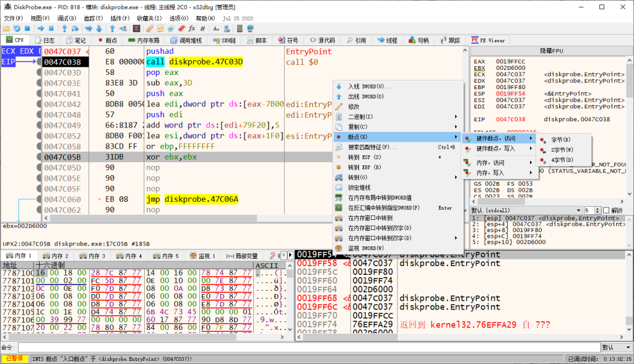Select 字节(B) hardware breakpoint option
The image size is (634, 364).
click(x=565, y=139)
